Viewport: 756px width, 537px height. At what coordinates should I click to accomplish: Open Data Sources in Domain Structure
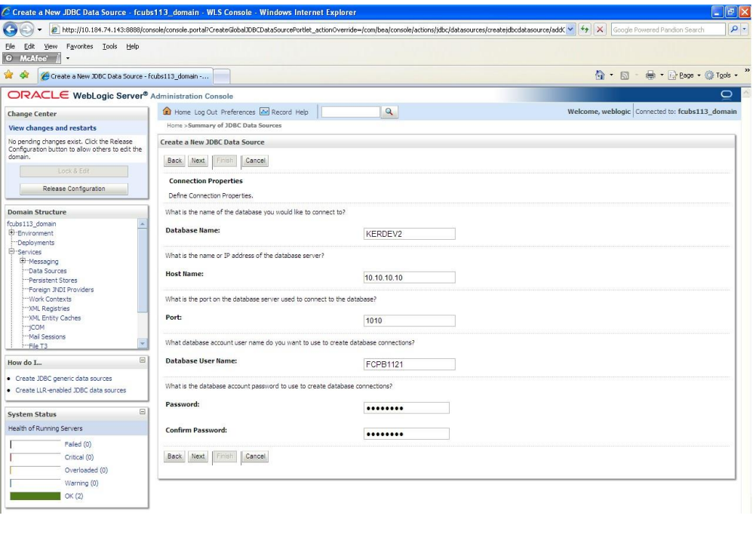pos(48,271)
